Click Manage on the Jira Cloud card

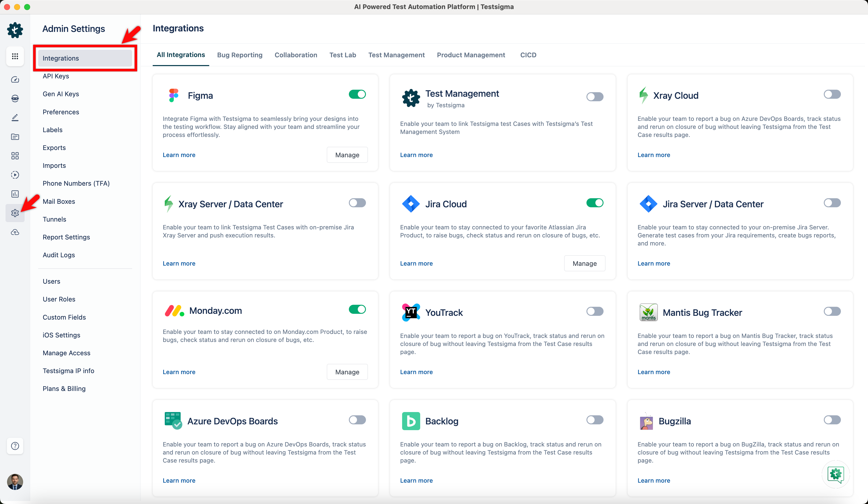(x=584, y=263)
